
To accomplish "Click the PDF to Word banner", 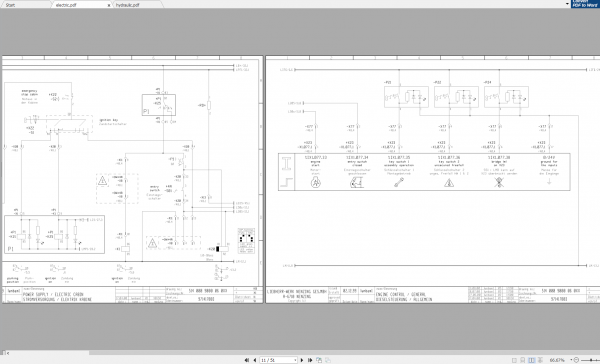I will click(585, 4).
